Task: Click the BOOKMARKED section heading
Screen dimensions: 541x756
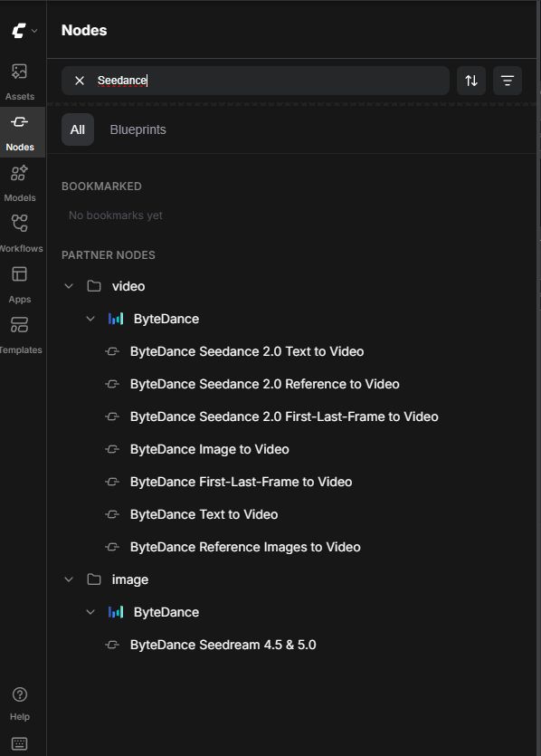Action: [101, 187]
